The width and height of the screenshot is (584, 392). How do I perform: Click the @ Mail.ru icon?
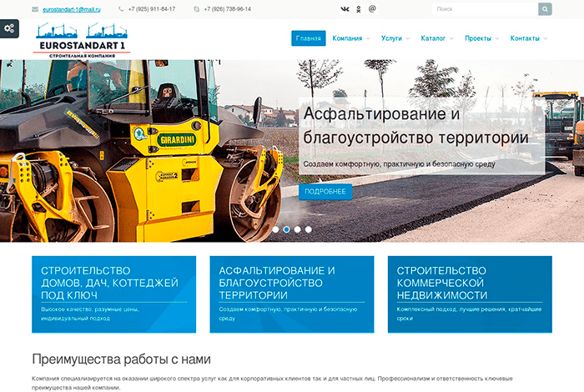pyautogui.click(x=372, y=9)
